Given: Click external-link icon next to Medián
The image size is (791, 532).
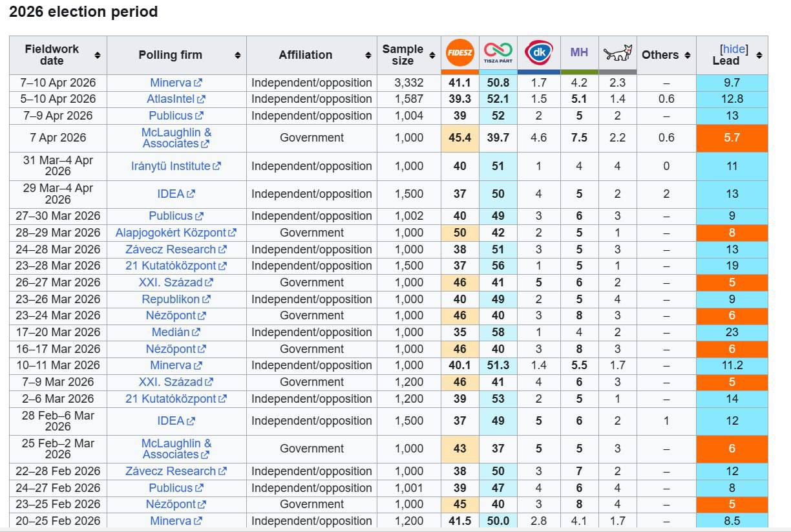Looking at the screenshot, I should tap(196, 332).
